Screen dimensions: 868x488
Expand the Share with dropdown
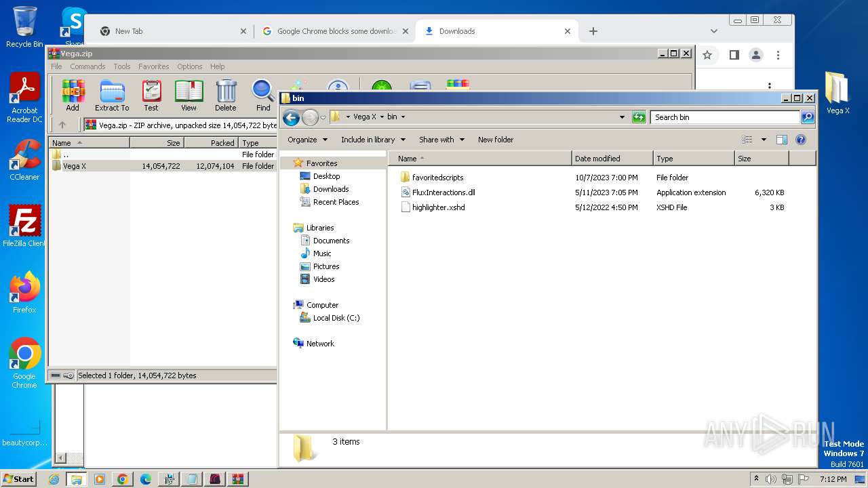pyautogui.click(x=441, y=140)
